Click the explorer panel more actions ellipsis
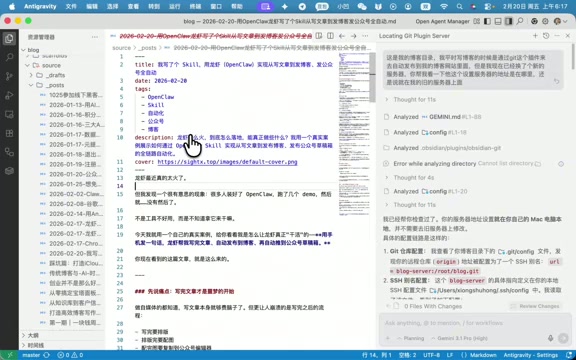This screenshot has height=360, width=576. (95, 37)
